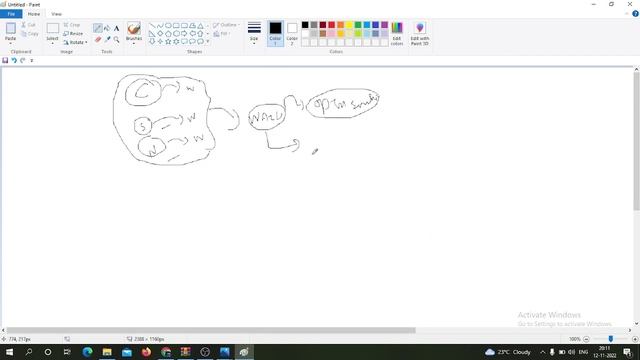Pick the red color swatch
640x360 pixels.
click(x=331, y=25)
